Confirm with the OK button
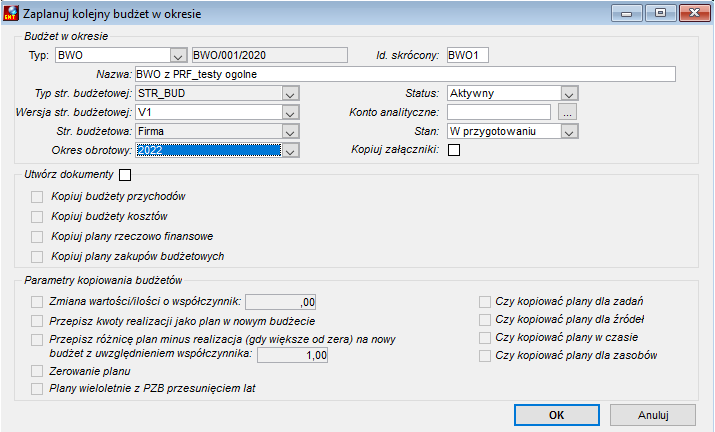The image size is (715, 432). pos(557,415)
